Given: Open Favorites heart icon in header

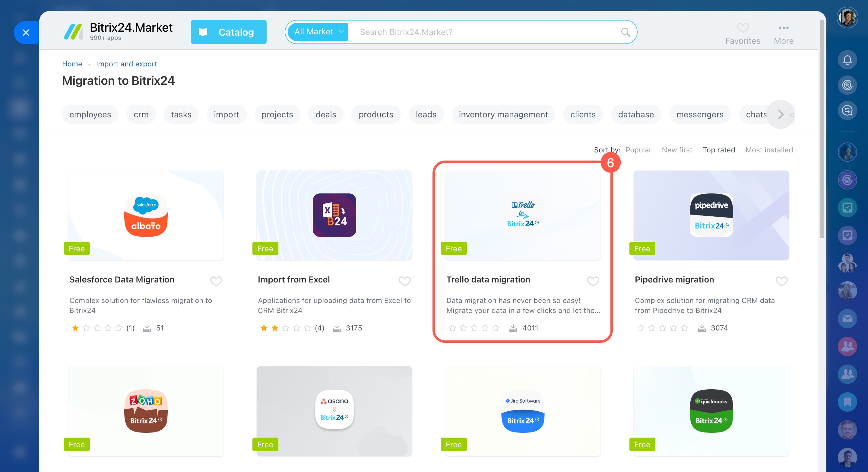Looking at the screenshot, I should tap(743, 28).
